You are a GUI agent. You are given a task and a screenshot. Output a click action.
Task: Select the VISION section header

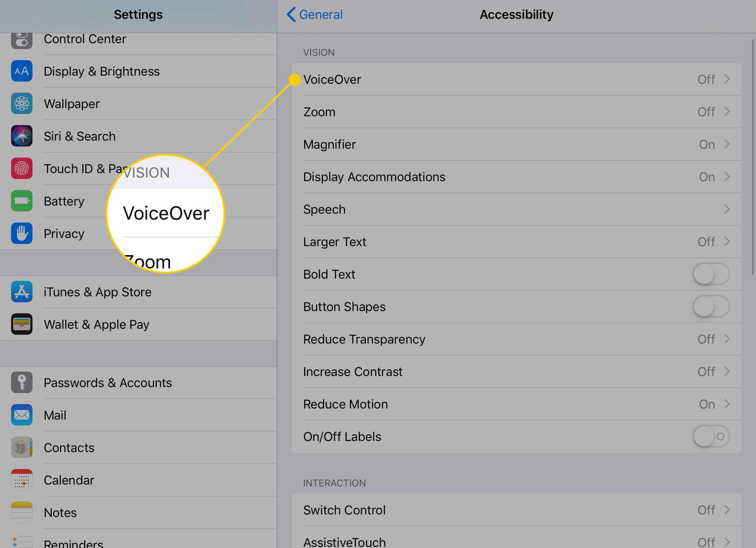point(318,52)
